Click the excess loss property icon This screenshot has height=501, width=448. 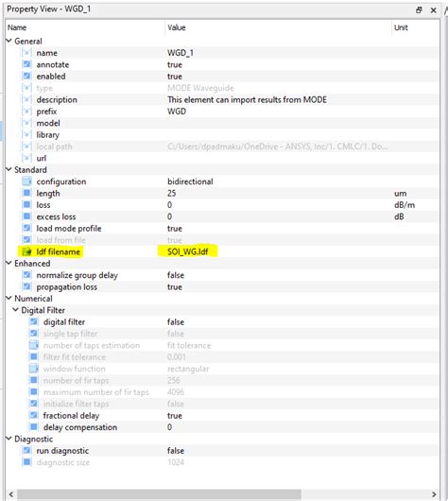pyautogui.click(x=26, y=216)
